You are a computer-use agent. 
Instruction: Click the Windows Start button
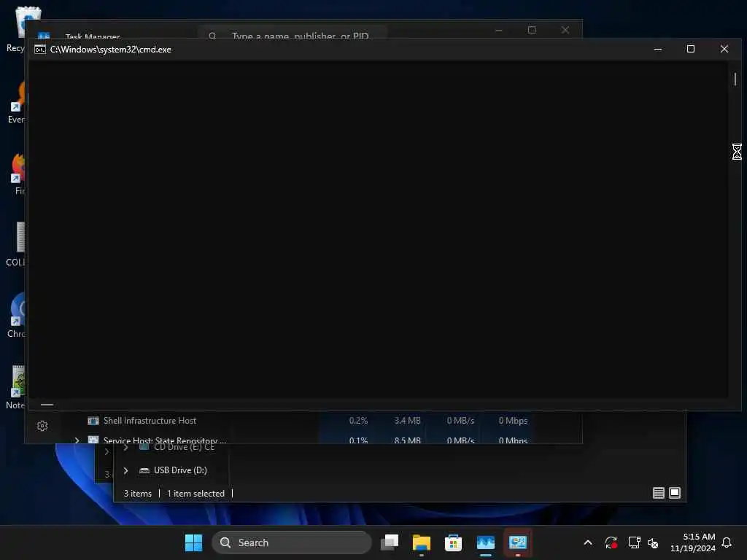pos(193,542)
